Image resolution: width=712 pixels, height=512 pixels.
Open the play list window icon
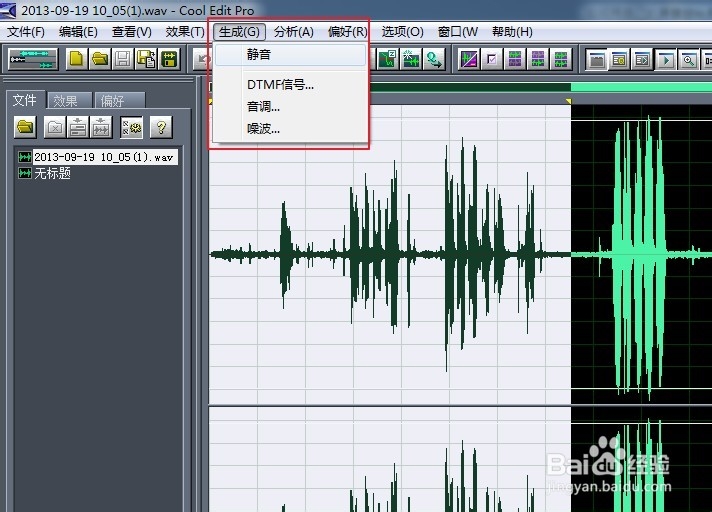pos(643,59)
